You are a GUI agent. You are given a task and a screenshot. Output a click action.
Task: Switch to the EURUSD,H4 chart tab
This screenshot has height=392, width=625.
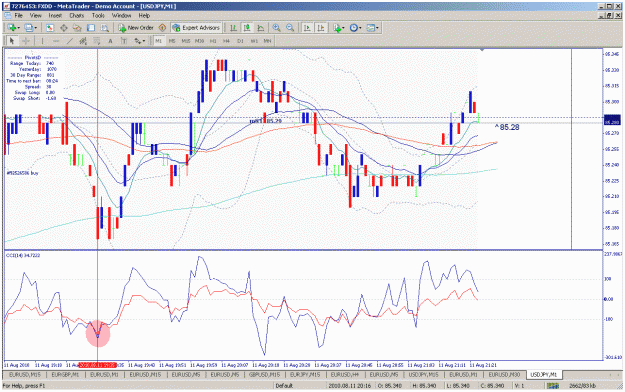coord(345,375)
